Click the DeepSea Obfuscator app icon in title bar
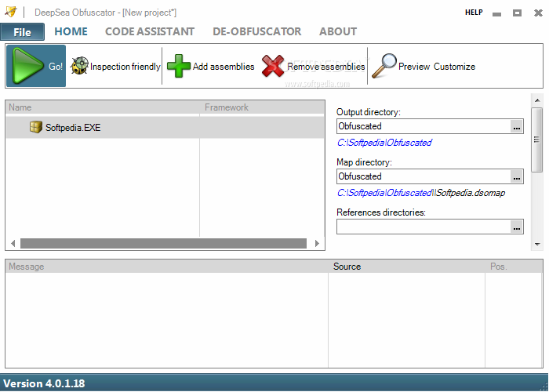 (x=11, y=12)
